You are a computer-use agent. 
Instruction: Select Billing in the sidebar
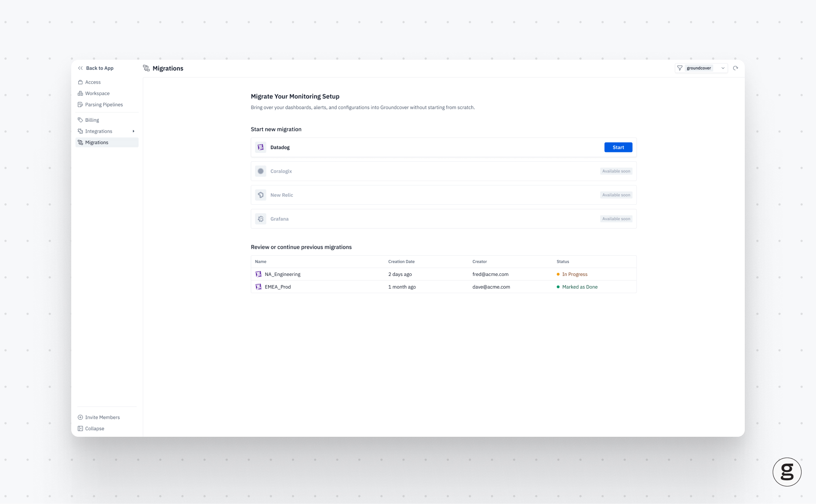click(x=107, y=120)
